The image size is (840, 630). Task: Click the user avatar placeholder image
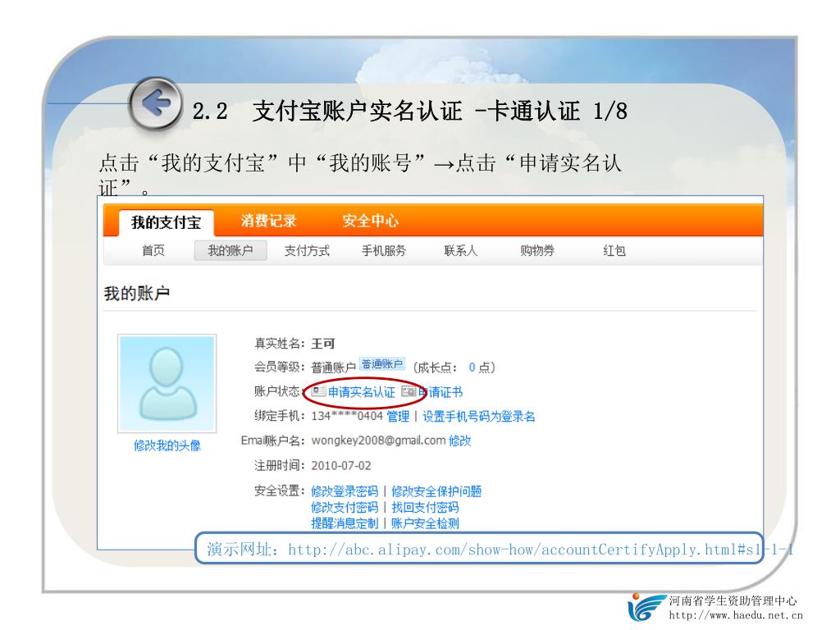[167, 383]
